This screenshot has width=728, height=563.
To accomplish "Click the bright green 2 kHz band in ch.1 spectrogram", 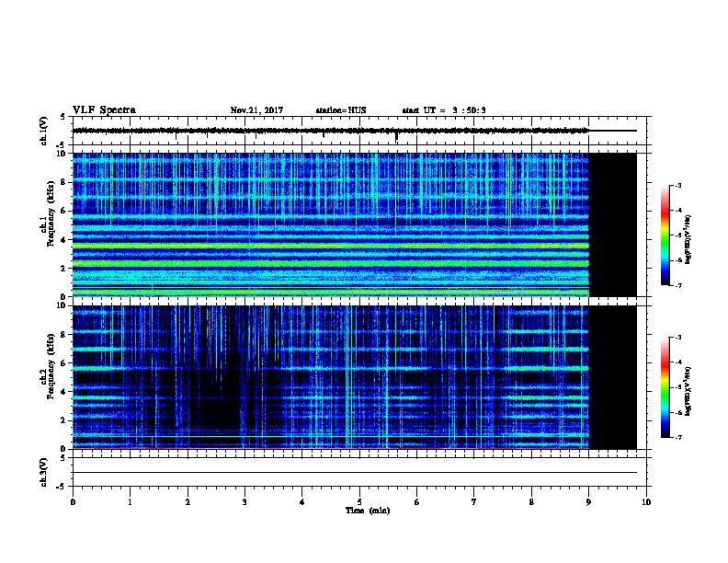I will [331, 263].
